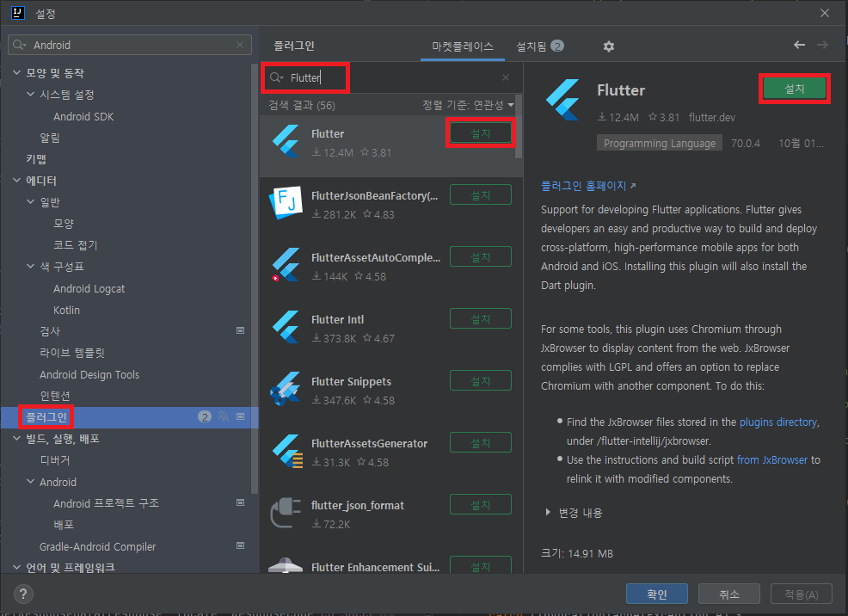Screen dimensions: 848x616
Task: Click the help question mark button
Action: pos(22,594)
